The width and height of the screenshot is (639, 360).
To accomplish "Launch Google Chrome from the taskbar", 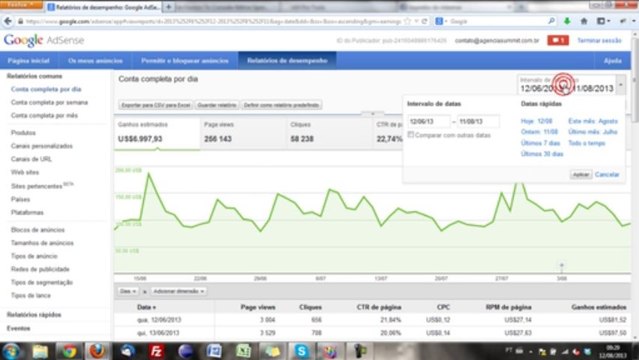I will click(x=69, y=351).
